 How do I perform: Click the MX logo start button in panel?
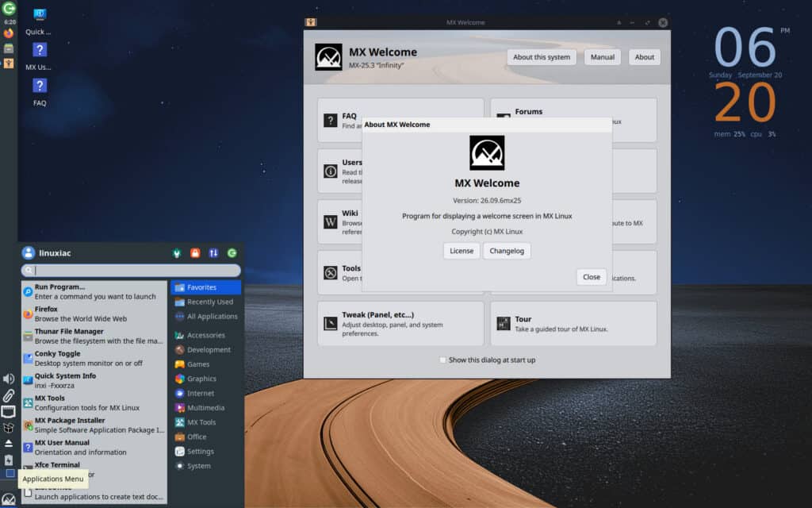tap(9, 500)
